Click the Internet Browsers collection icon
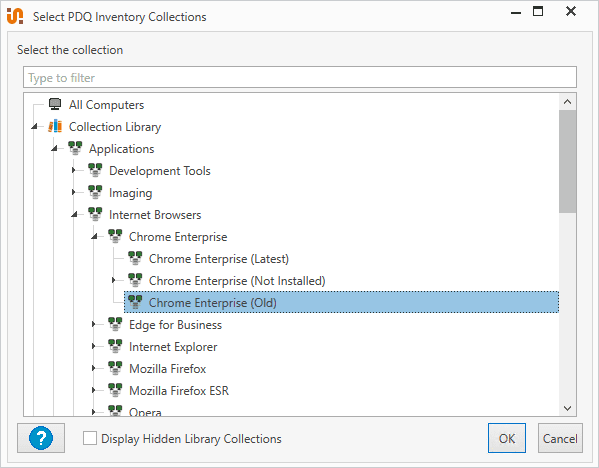Viewport: 599px width, 468px height. 95,214
